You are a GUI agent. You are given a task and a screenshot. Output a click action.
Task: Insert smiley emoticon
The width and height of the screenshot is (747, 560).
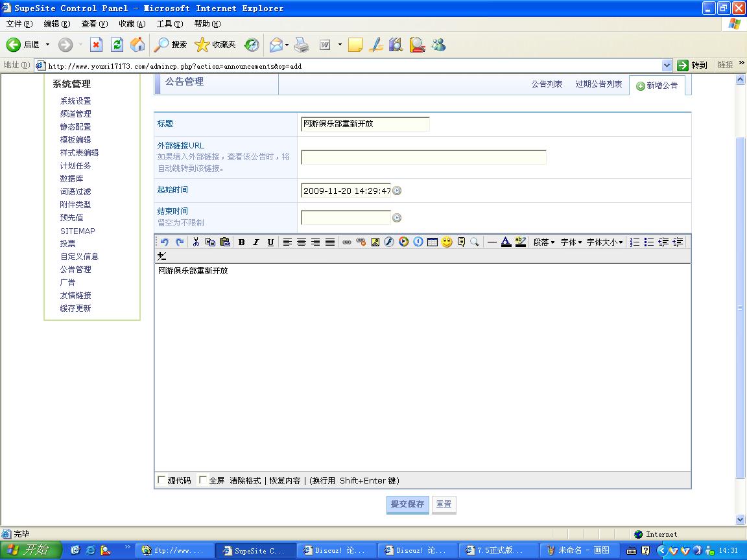(x=446, y=242)
